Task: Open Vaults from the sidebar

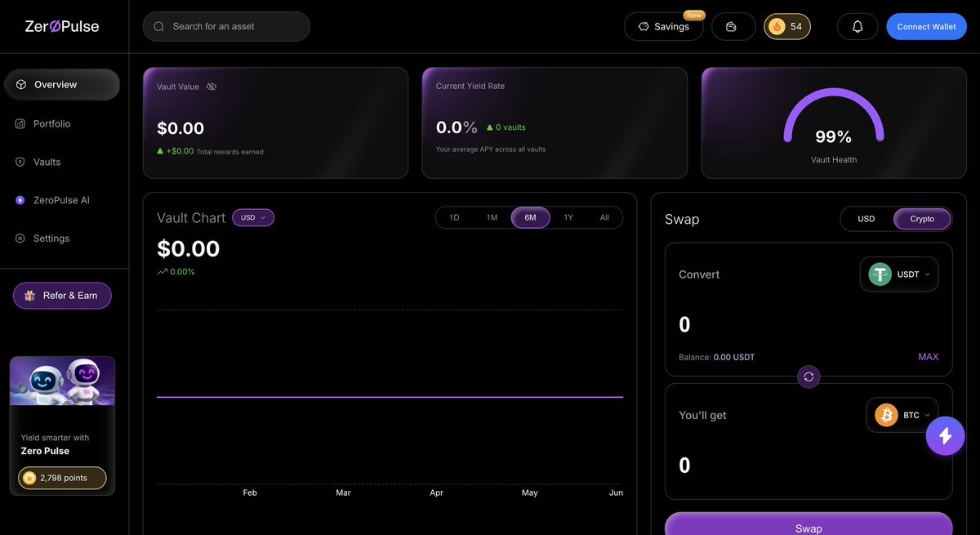Action: click(47, 161)
